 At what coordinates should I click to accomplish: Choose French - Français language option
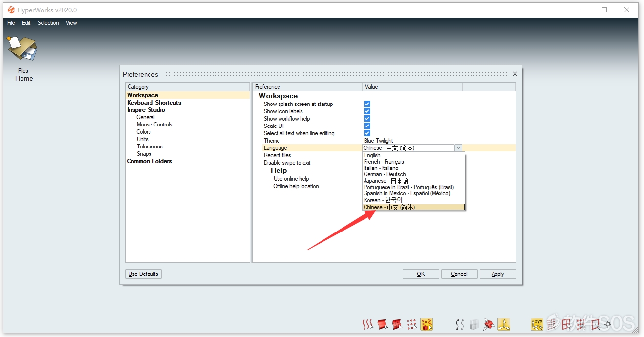413,162
